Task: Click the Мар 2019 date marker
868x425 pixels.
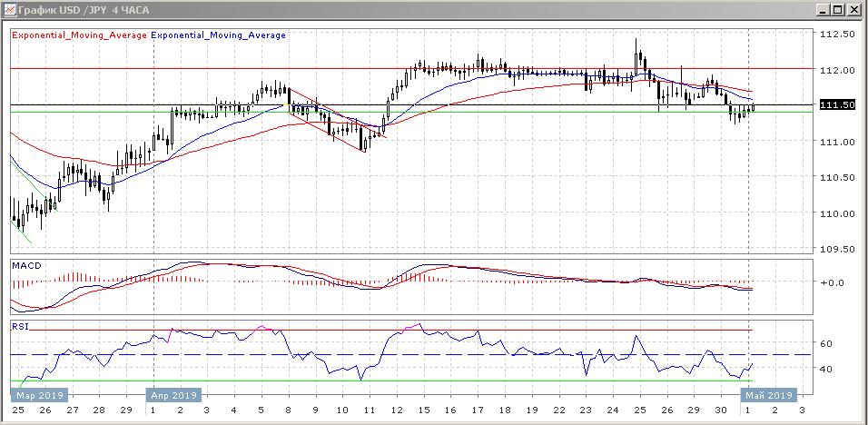Action: [x=43, y=395]
